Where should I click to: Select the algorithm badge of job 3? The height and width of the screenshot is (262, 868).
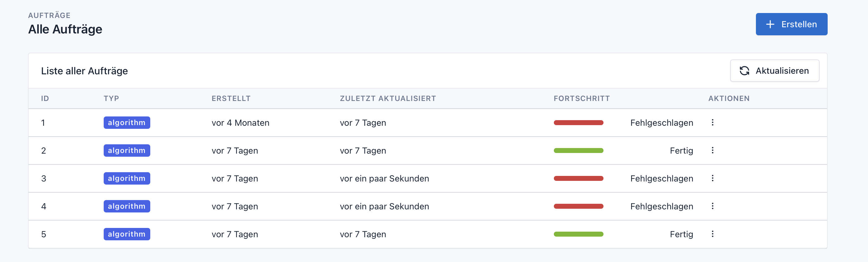point(127,178)
